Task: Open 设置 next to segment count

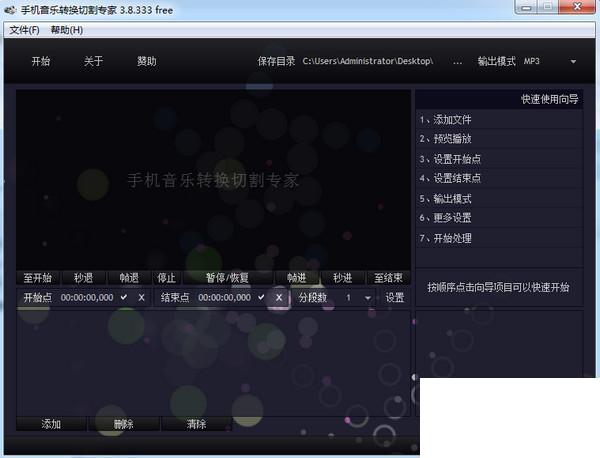Action: click(395, 297)
